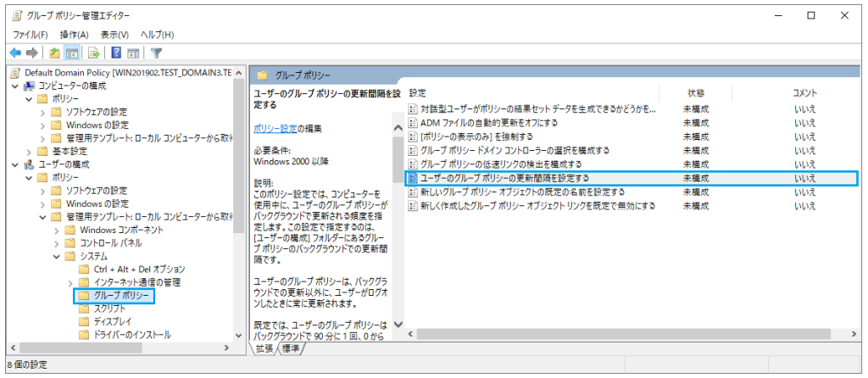Viewport: 868px width, 378px height.
Task: Go back with the blue arrow
Action: click(x=15, y=53)
